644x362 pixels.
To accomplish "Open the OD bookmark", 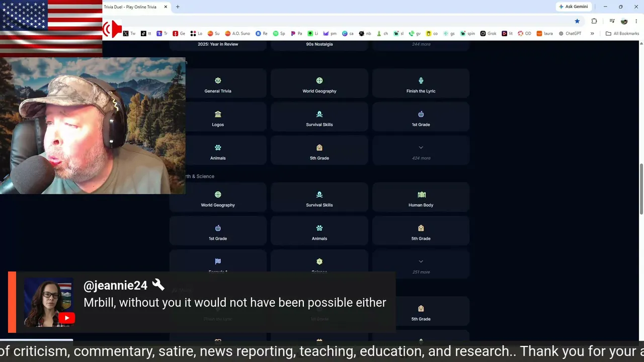I will [525, 34].
